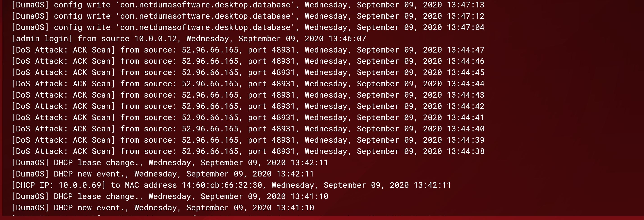Click the ACK Scan entry at 13:44:47
644x220 pixels.
(248, 50)
